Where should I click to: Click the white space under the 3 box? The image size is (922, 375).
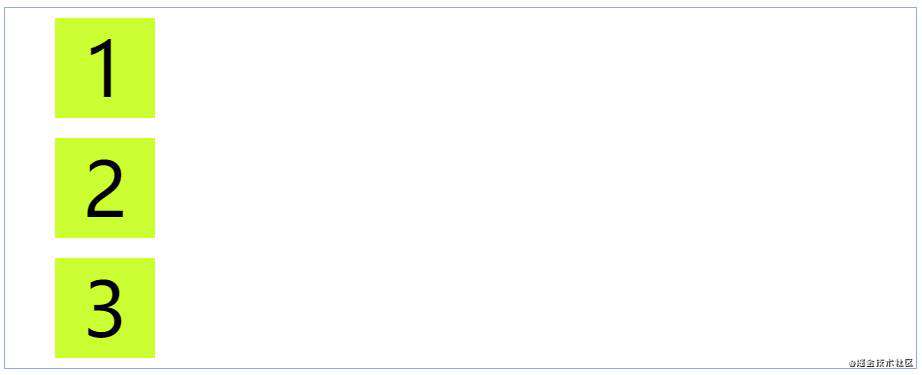coord(105,363)
